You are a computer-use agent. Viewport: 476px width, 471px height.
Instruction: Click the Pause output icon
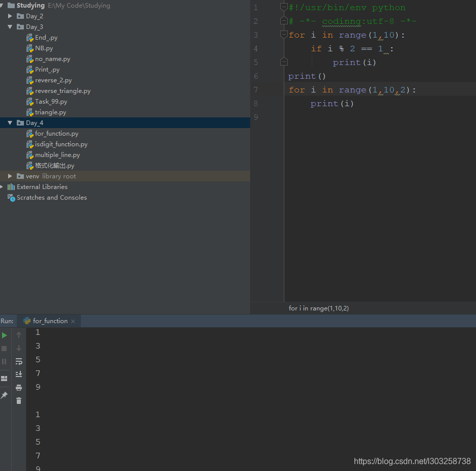[4, 362]
